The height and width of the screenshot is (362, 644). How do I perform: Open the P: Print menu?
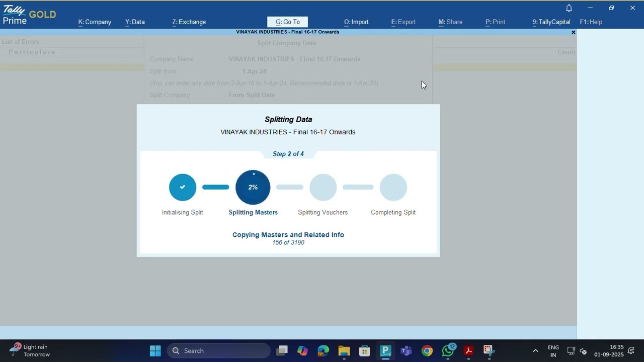pos(496,22)
